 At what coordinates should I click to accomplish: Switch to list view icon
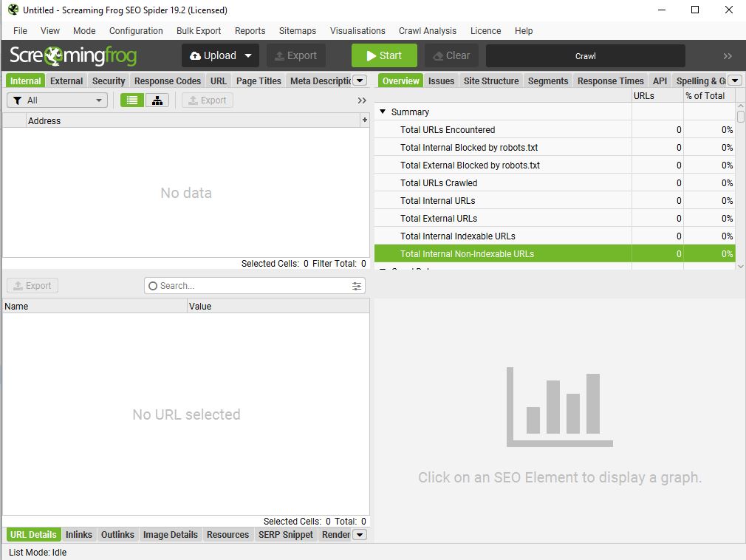131,100
